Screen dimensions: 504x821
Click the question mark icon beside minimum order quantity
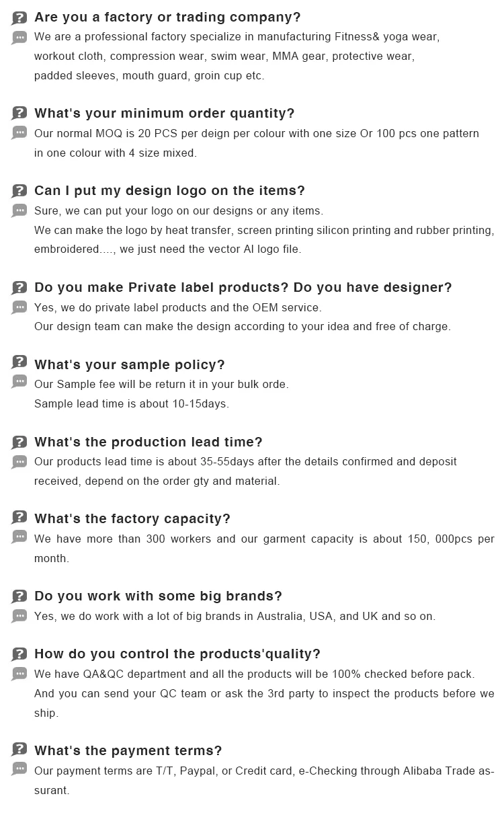(19, 113)
